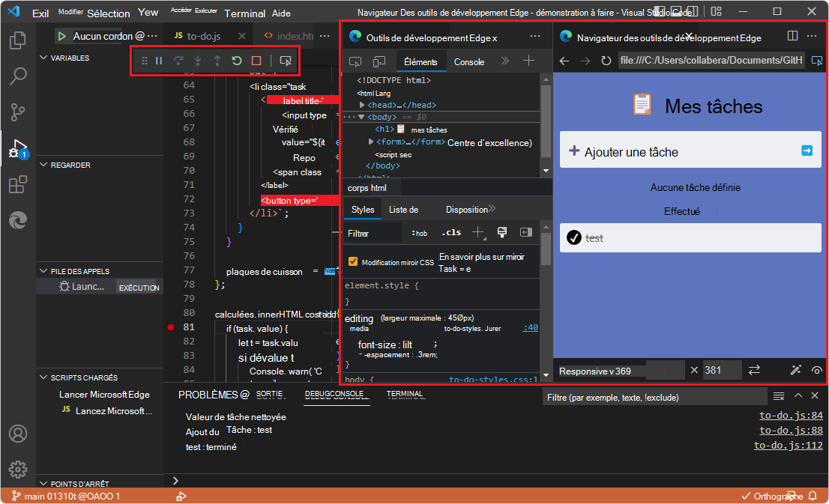Switch to the Console tab in DevTools
Viewport: 829px width, 504px height.
pos(469,62)
